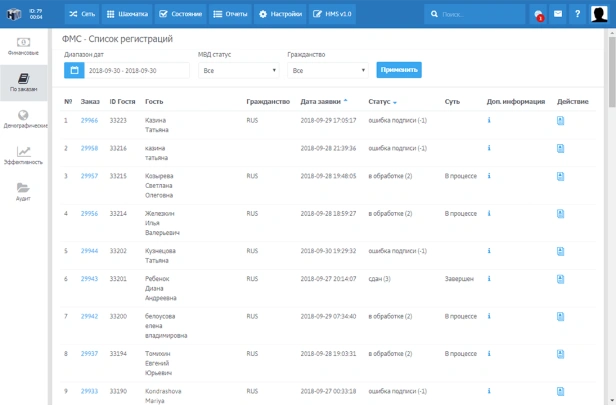The height and width of the screenshot is (405, 616).
Task: Click the Поиск search field
Action: [478, 14]
